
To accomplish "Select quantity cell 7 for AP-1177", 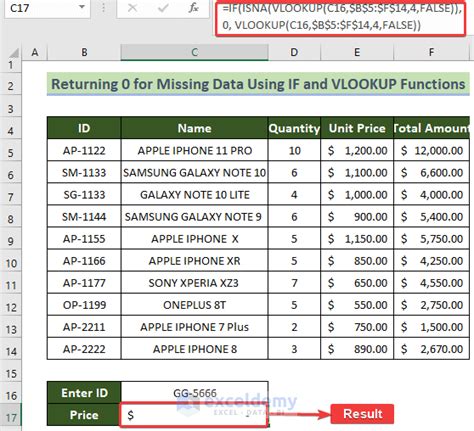I will (x=294, y=283).
